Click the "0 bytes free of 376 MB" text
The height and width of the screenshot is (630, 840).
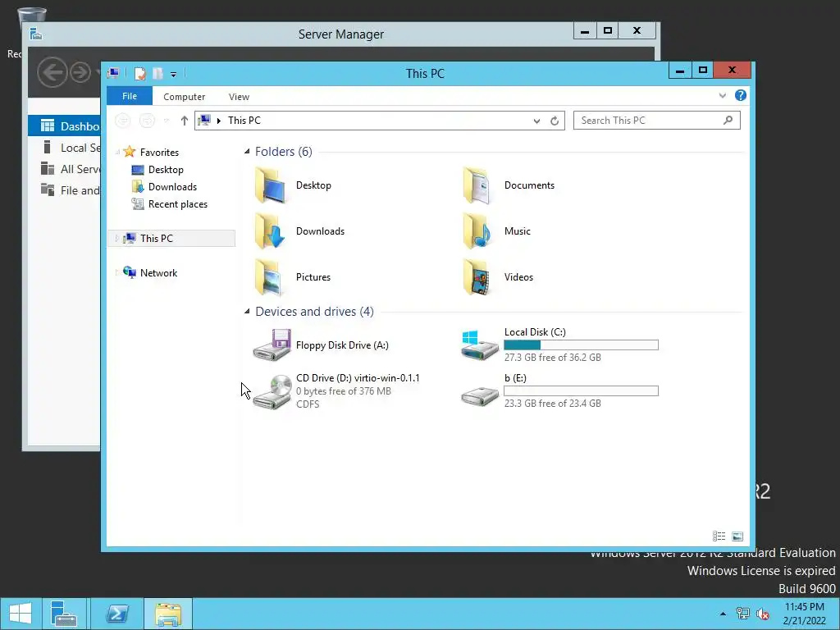[x=344, y=391]
